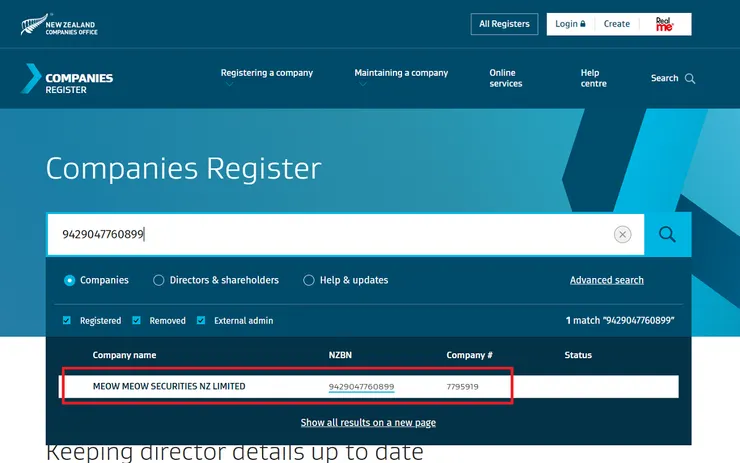740x463 pixels.
Task: Click the Create account button
Action: [x=616, y=24]
